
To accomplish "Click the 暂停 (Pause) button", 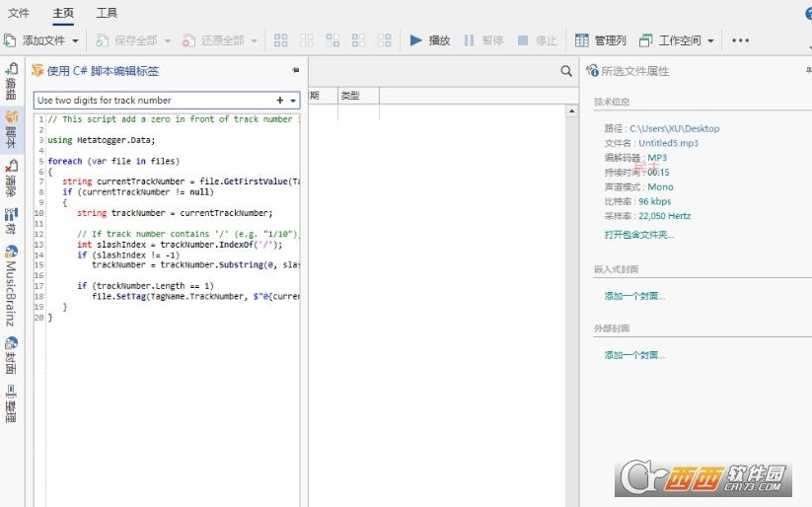I will point(483,40).
